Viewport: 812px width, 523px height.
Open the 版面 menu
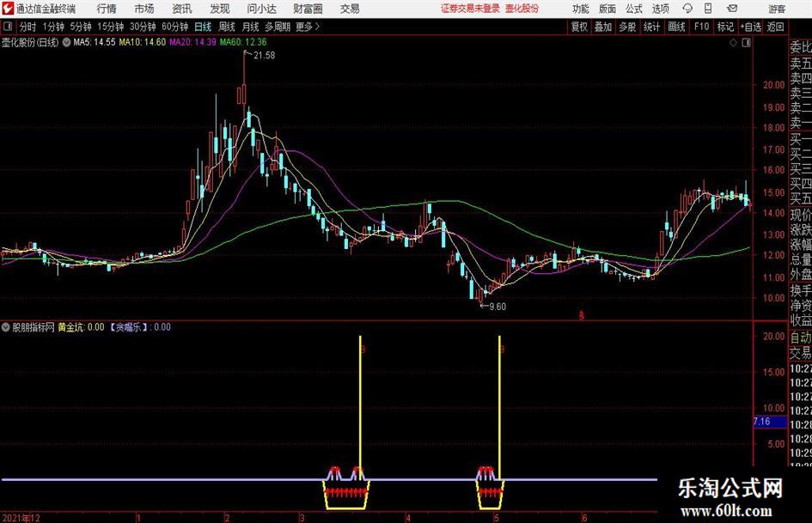point(607,9)
